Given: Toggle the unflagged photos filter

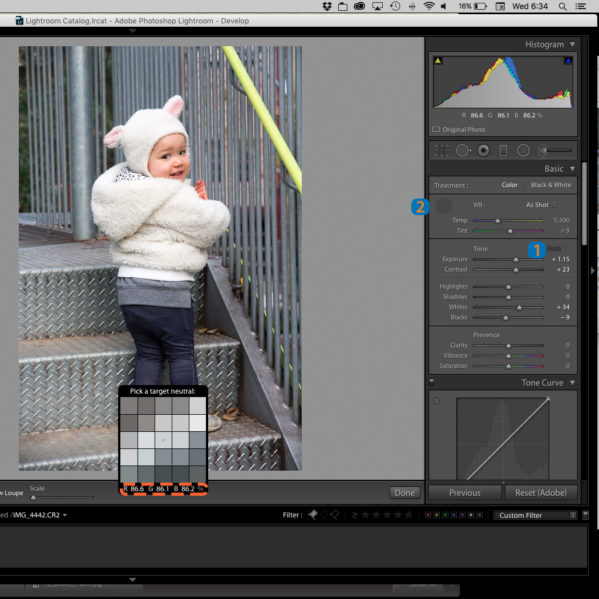Looking at the screenshot, I should (x=324, y=515).
